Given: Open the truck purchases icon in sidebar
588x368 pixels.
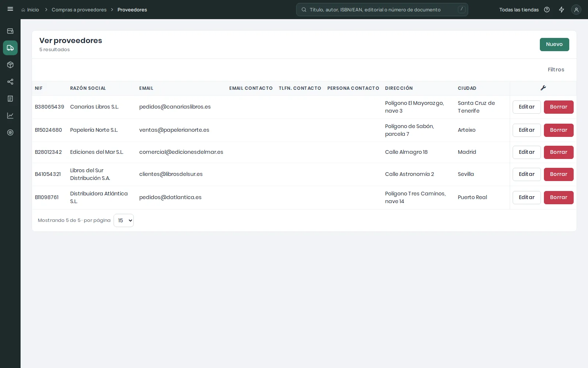Looking at the screenshot, I should (x=10, y=48).
